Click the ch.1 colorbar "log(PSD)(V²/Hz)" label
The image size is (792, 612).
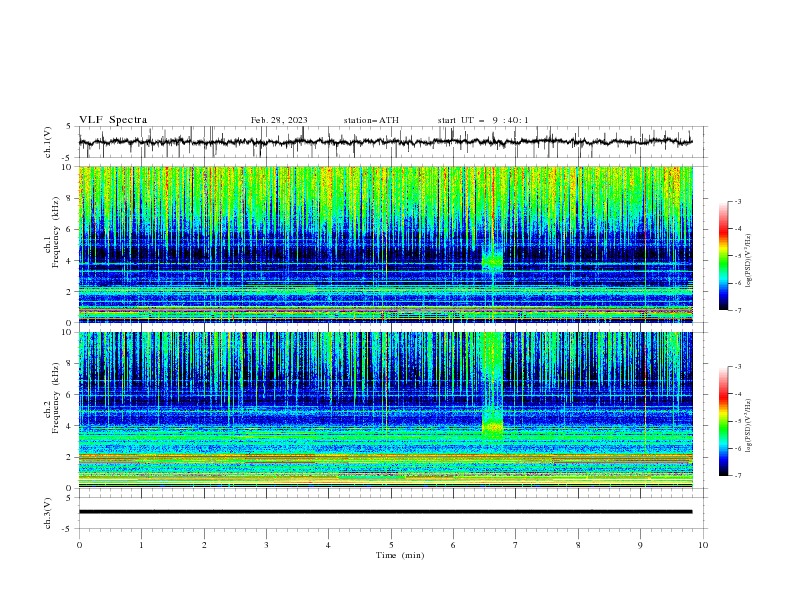coord(748,260)
